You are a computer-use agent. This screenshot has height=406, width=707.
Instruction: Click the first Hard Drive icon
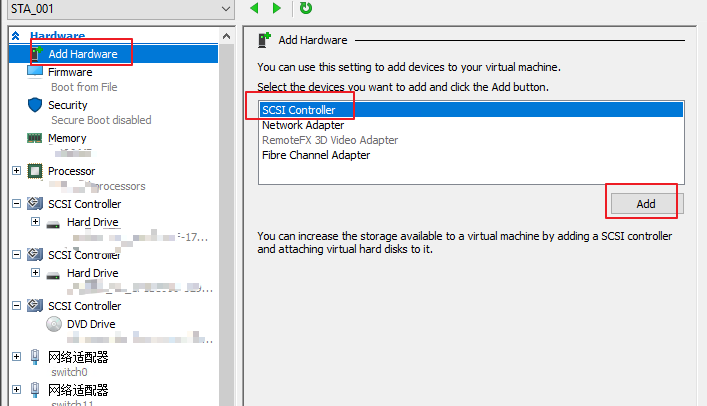[x=53, y=224]
